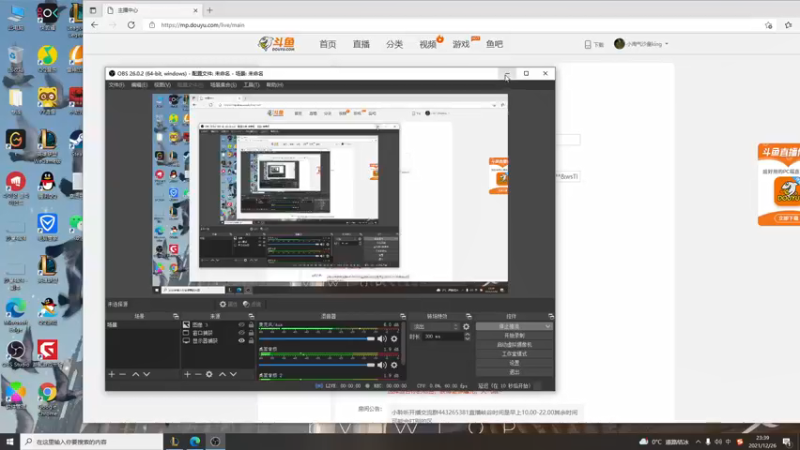Lock the 图像 3 source

point(251,324)
